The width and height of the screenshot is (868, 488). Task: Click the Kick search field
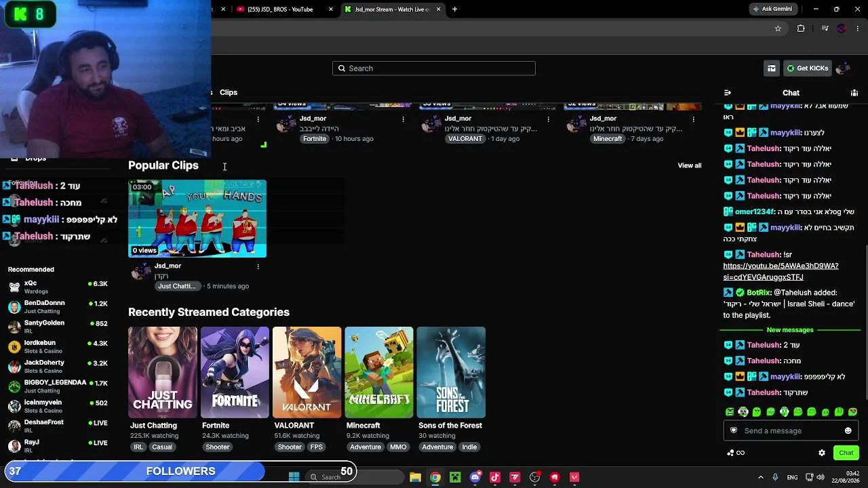434,68
